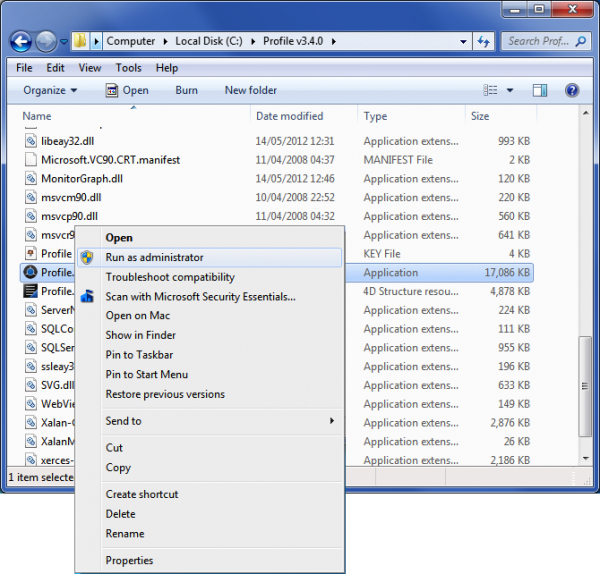Open the Edit menu

pos(55,68)
